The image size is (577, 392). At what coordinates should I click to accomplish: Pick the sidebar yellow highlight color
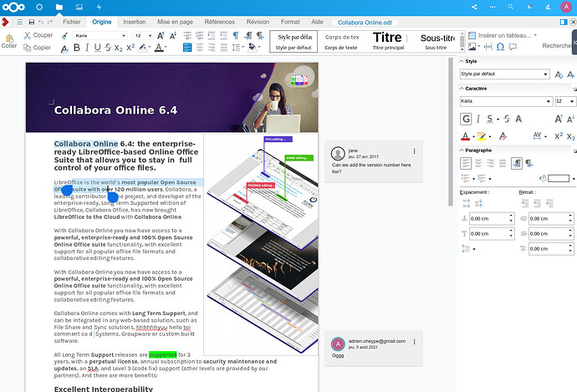[482, 136]
